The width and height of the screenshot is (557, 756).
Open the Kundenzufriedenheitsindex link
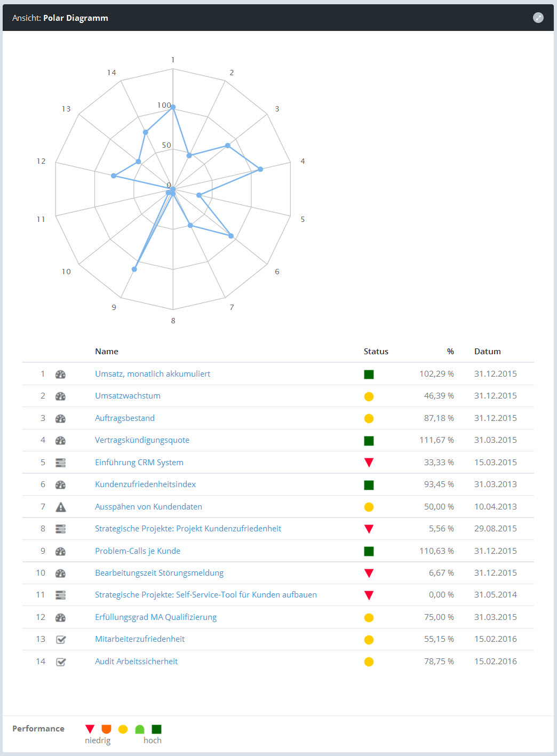pyautogui.click(x=145, y=484)
